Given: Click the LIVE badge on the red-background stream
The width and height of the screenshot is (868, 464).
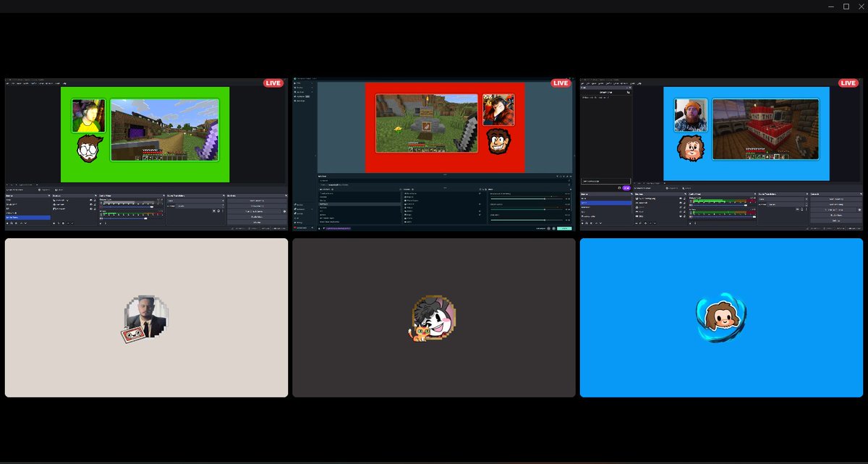Looking at the screenshot, I should (x=561, y=83).
